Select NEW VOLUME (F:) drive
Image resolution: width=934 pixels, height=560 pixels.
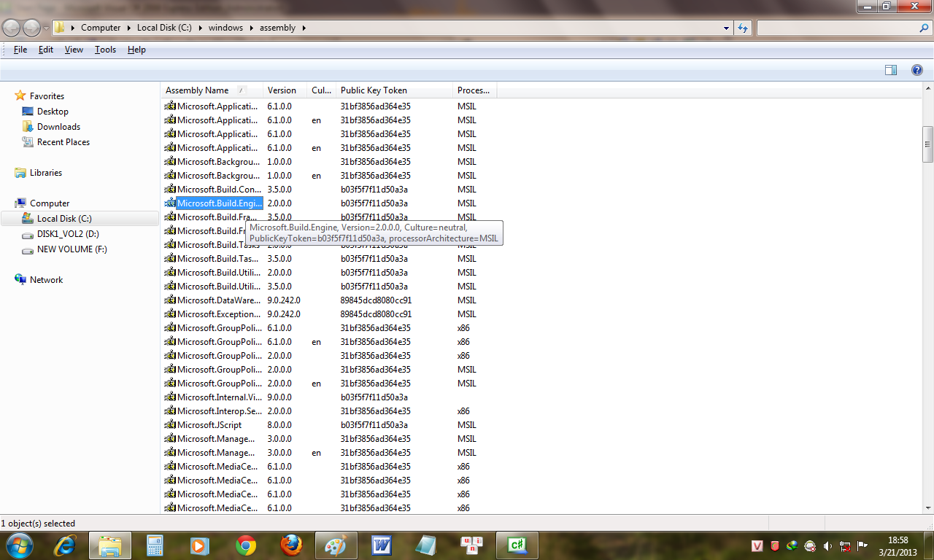click(71, 249)
